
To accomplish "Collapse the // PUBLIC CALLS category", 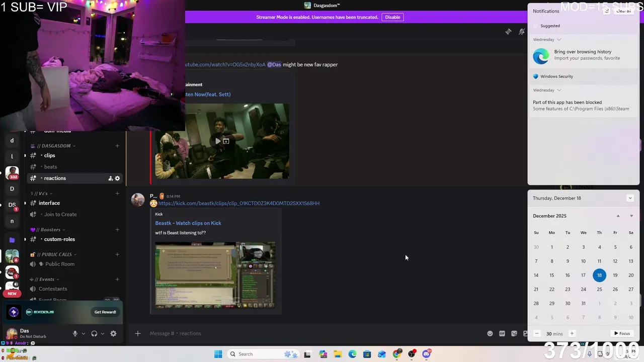I will tap(53, 254).
